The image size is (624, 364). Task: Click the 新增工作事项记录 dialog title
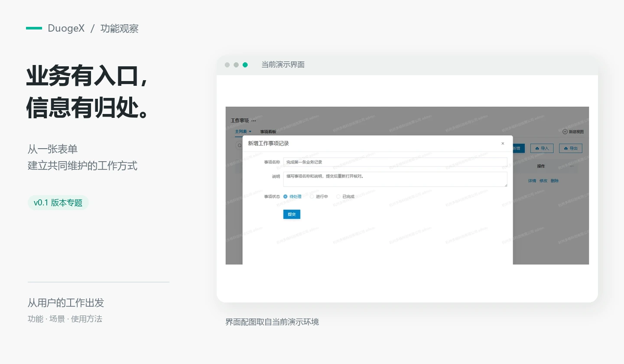pyautogui.click(x=268, y=143)
